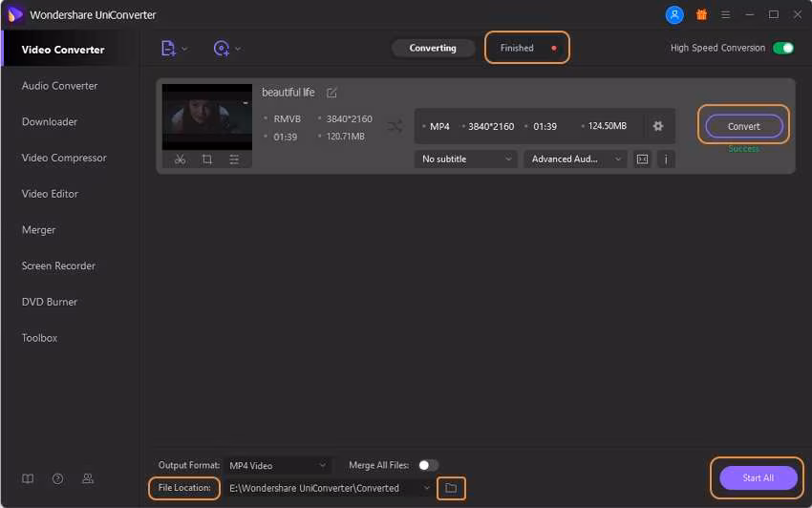
Task: Click the crop icon under thumbnail
Action: pos(207,159)
